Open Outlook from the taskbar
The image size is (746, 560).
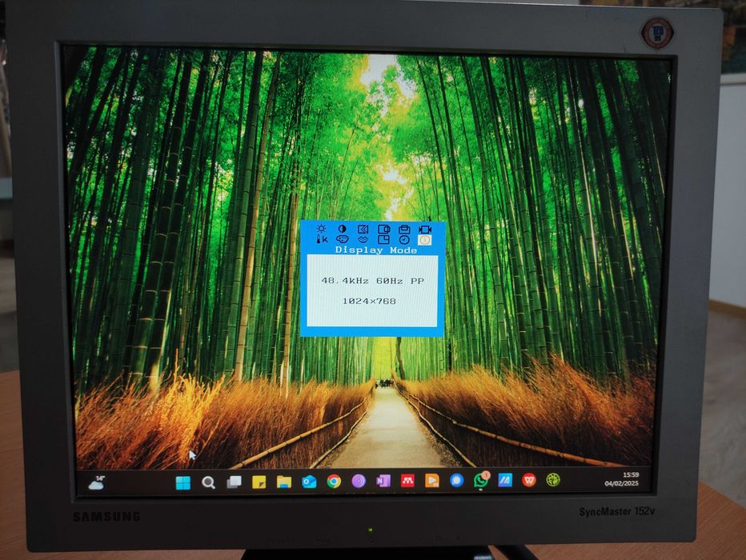tap(309, 482)
